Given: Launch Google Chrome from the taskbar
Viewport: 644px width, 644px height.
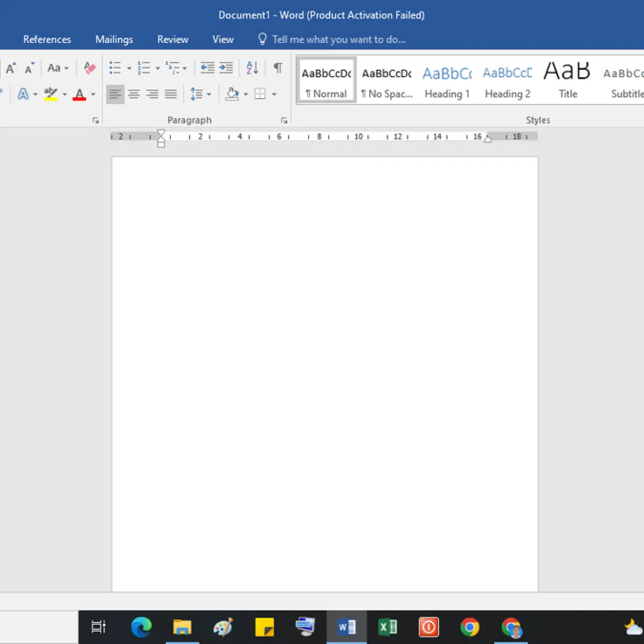Looking at the screenshot, I should point(470,627).
